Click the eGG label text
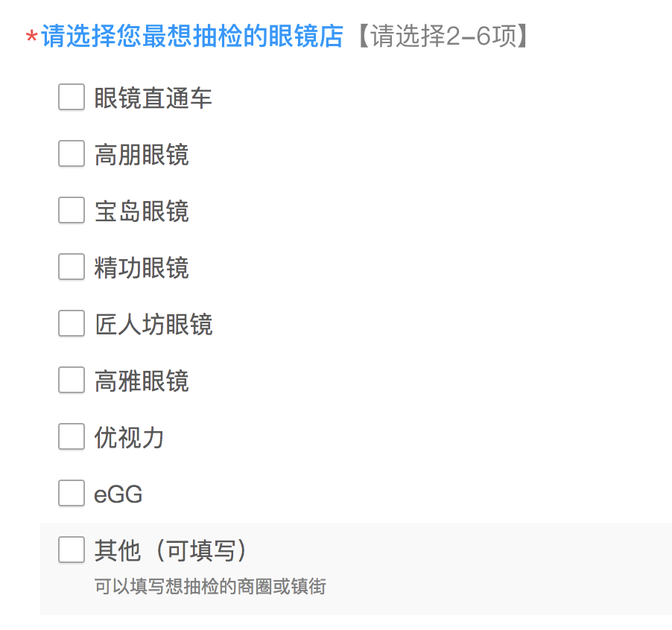The width and height of the screenshot is (672, 630). click(117, 493)
